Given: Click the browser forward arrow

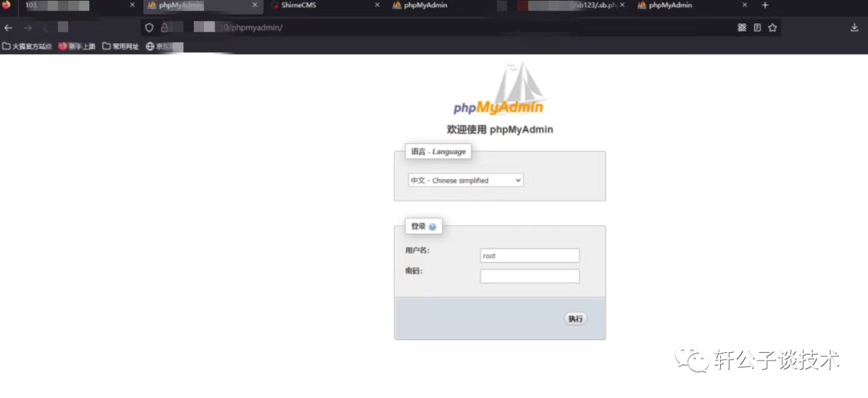Looking at the screenshot, I should coord(27,27).
